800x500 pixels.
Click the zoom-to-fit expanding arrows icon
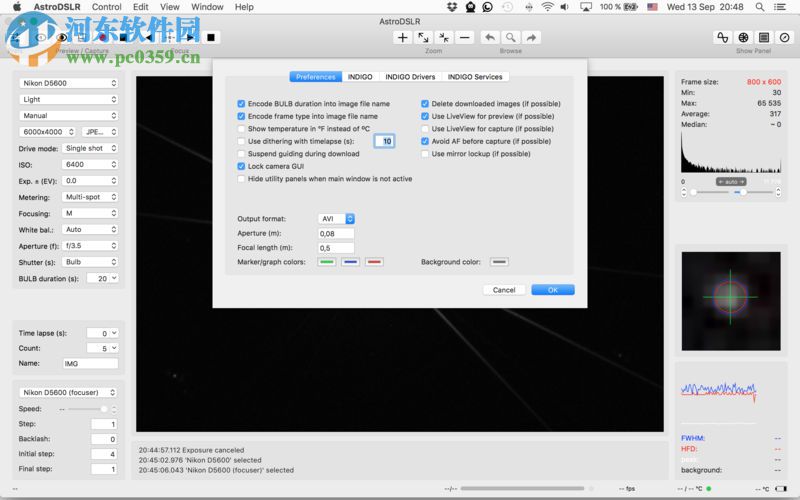click(x=423, y=37)
